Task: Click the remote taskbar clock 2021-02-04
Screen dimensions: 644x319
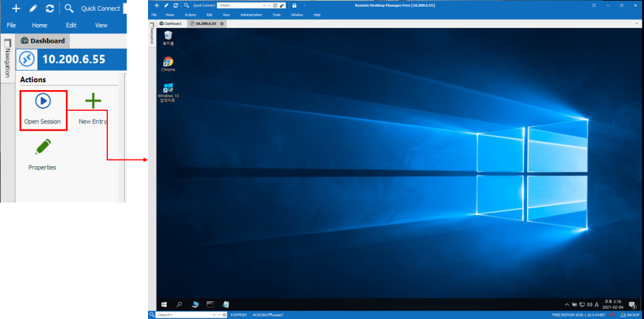Action: pos(613,304)
